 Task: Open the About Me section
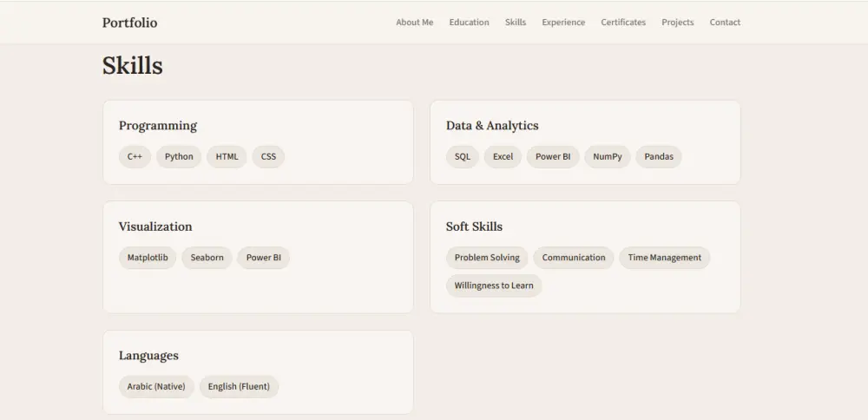[414, 23]
